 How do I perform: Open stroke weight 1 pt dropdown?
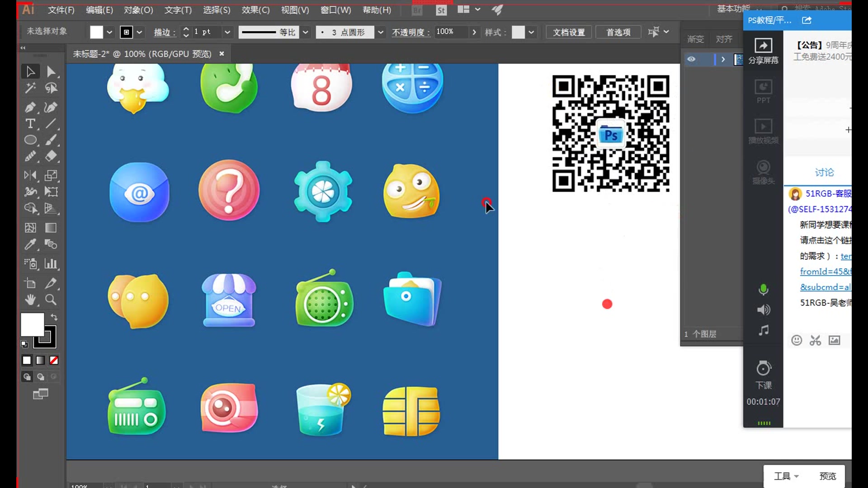point(227,32)
